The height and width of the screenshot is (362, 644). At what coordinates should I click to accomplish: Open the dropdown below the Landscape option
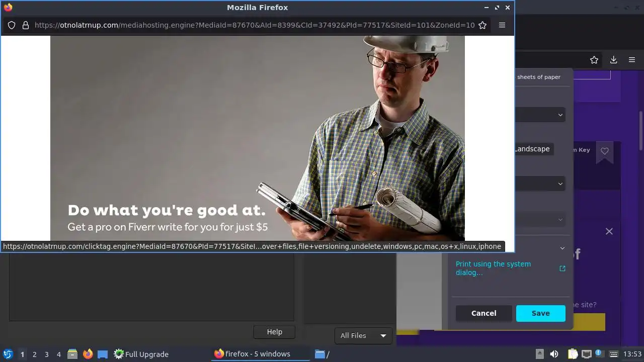(540, 184)
